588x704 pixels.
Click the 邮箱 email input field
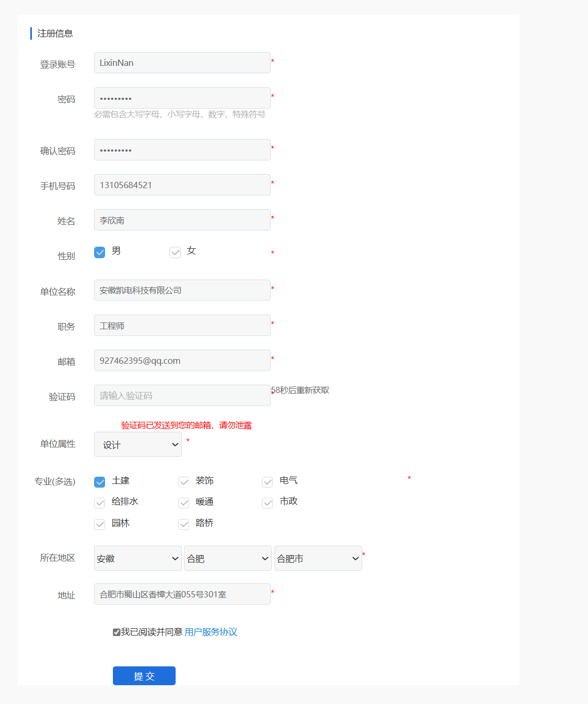click(182, 361)
